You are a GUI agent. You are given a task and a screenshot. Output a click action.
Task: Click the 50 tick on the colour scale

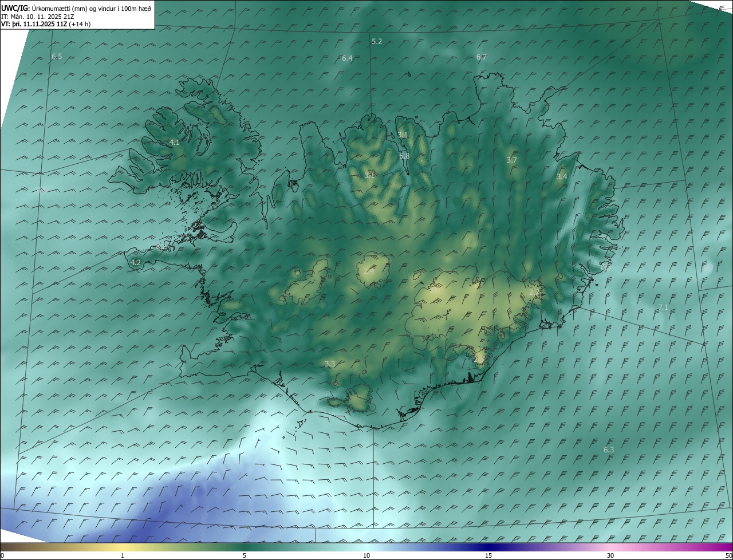click(728, 555)
